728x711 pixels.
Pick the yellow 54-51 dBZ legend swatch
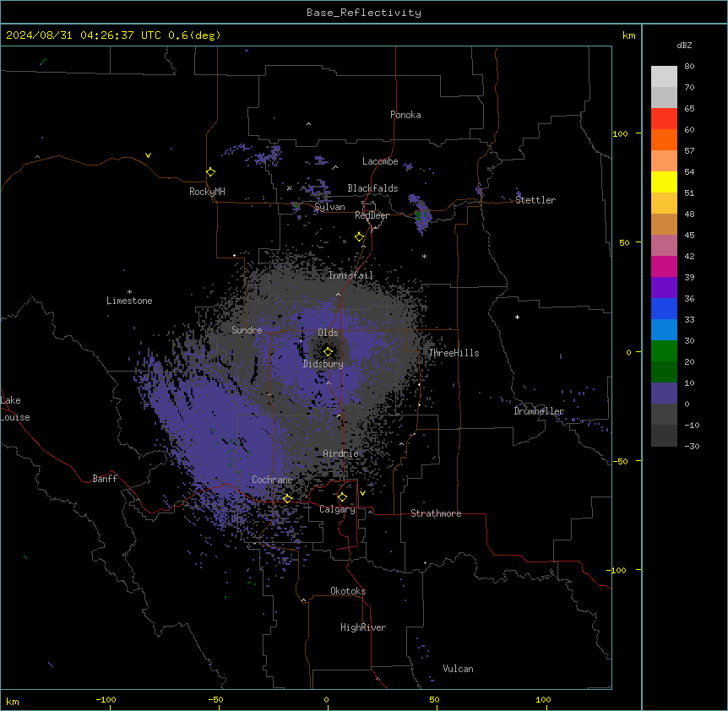[664, 182]
